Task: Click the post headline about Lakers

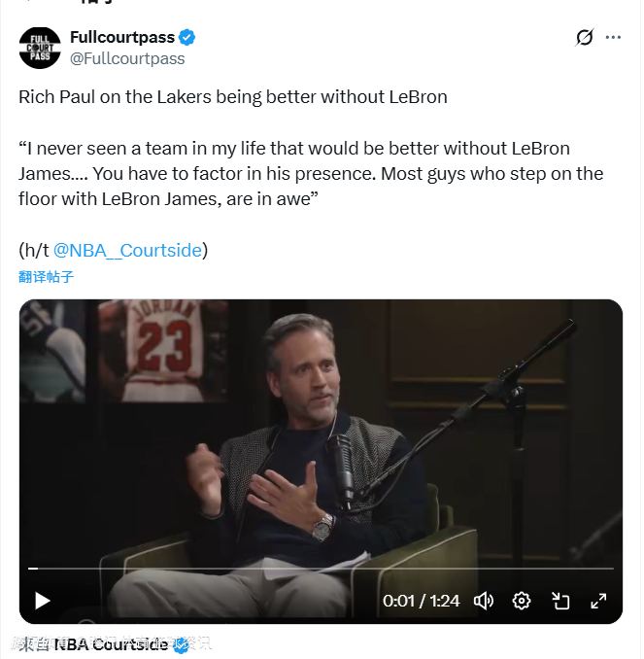Action: click(233, 97)
